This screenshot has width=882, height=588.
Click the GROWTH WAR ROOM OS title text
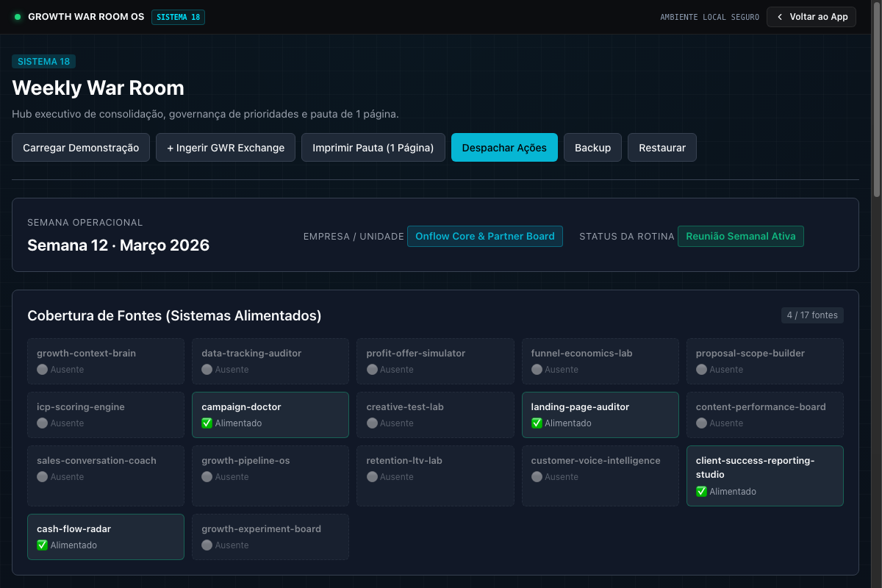coord(86,17)
